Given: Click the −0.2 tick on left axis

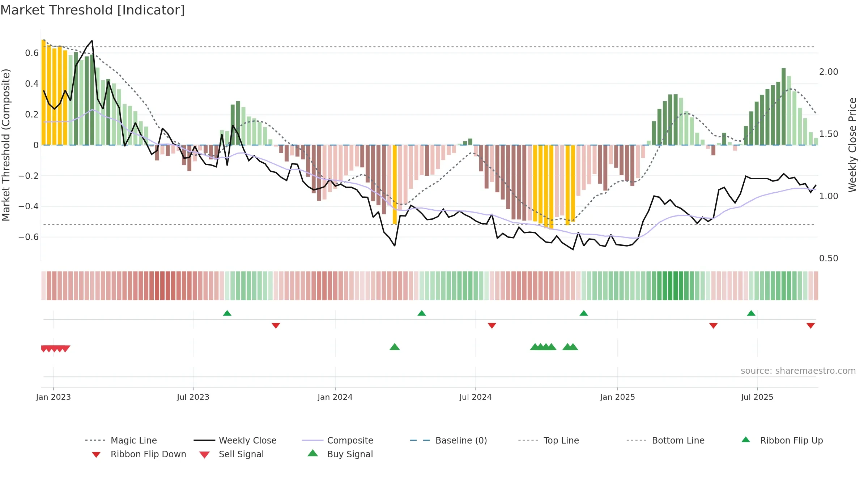Looking at the screenshot, I should coord(29,176).
